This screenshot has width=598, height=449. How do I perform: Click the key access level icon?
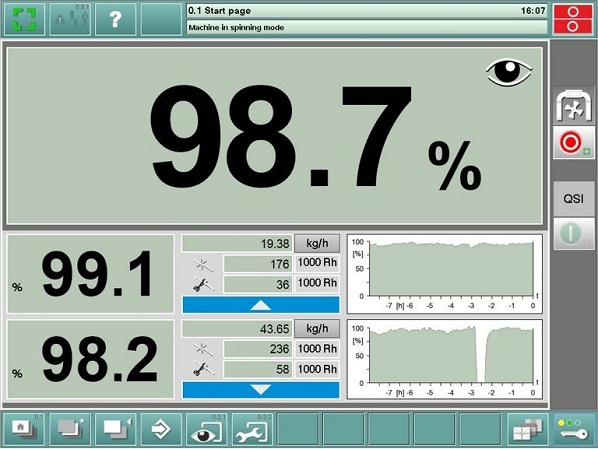(574, 429)
